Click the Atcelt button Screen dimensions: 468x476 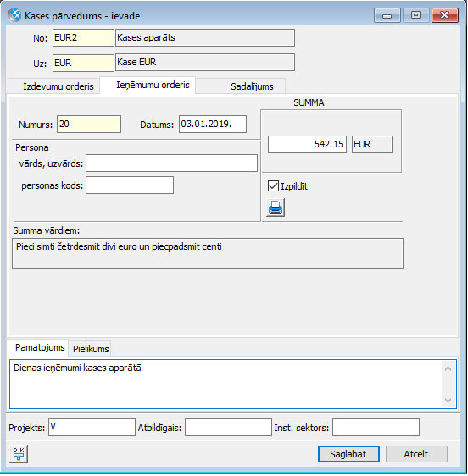(x=416, y=454)
